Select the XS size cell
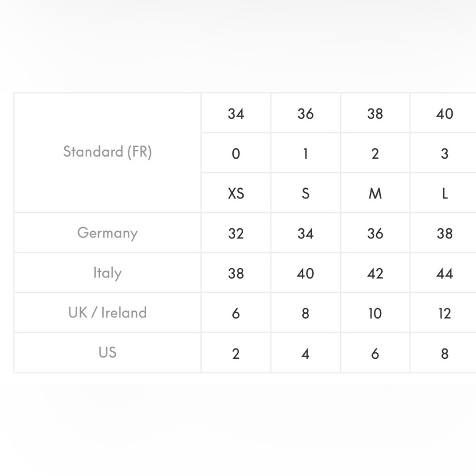 236,193
